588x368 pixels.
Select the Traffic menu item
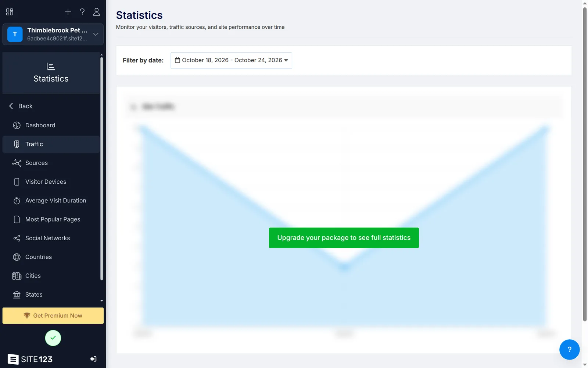click(x=51, y=144)
